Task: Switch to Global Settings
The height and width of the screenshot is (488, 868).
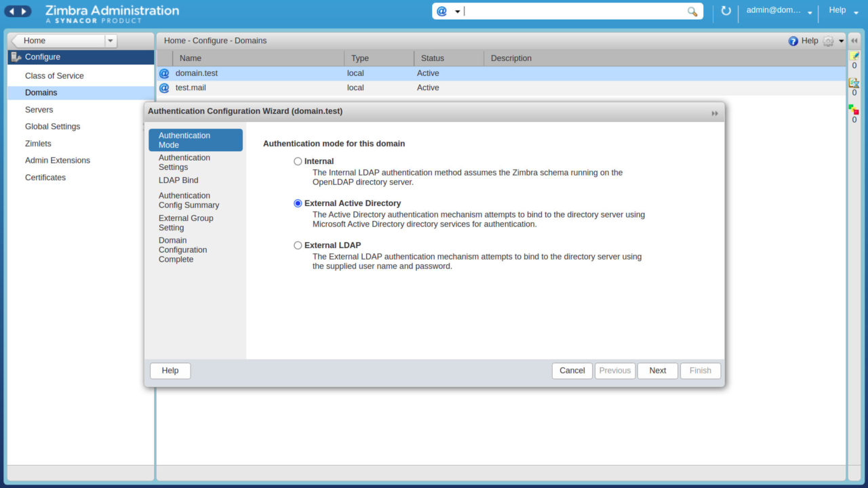Action: [x=52, y=126]
